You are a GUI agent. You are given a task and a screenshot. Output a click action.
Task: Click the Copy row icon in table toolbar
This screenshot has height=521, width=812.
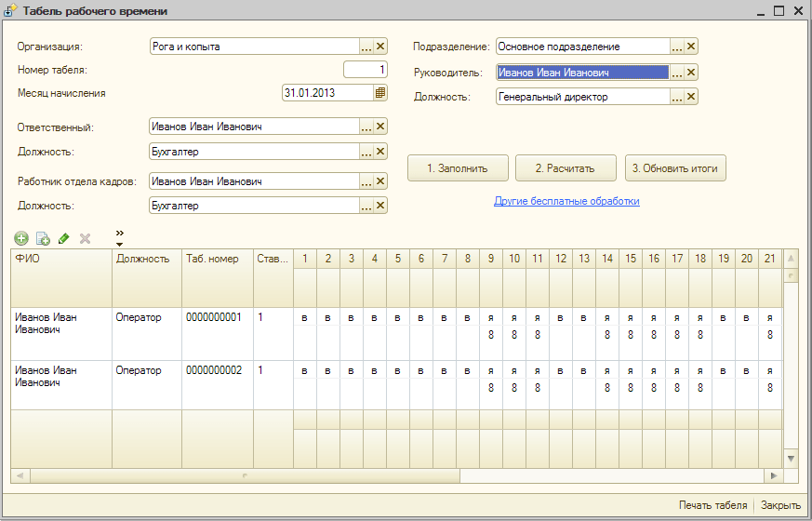tap(43, 239)
